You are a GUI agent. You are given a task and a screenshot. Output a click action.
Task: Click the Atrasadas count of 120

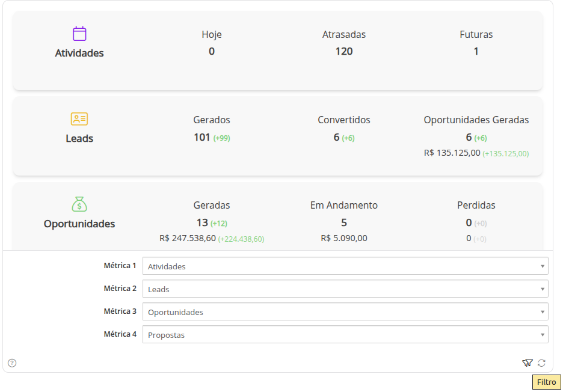pos(344,52)
